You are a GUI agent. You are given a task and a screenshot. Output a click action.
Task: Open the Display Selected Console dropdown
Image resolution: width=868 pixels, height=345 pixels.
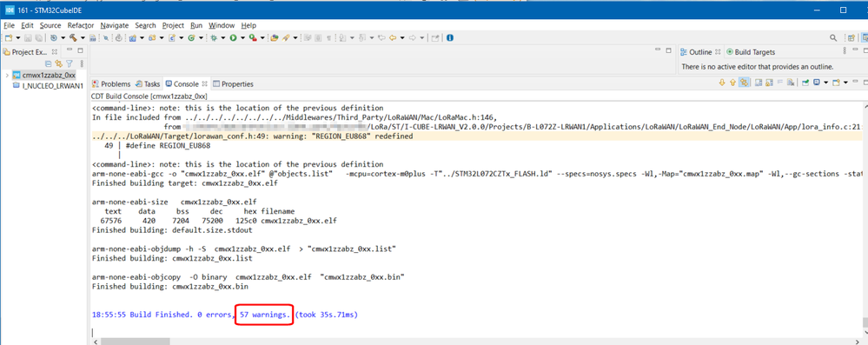826,83
